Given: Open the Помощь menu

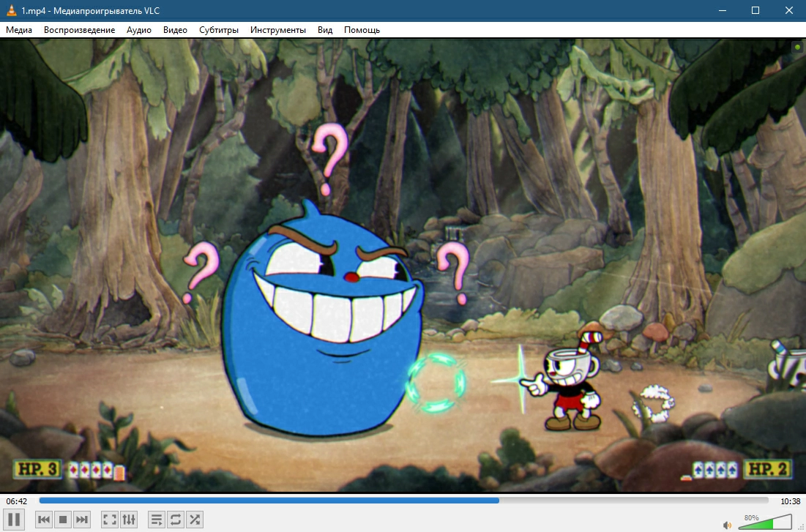Looking at the screenshot, I should pyautogui.click(x=362, y=30).
